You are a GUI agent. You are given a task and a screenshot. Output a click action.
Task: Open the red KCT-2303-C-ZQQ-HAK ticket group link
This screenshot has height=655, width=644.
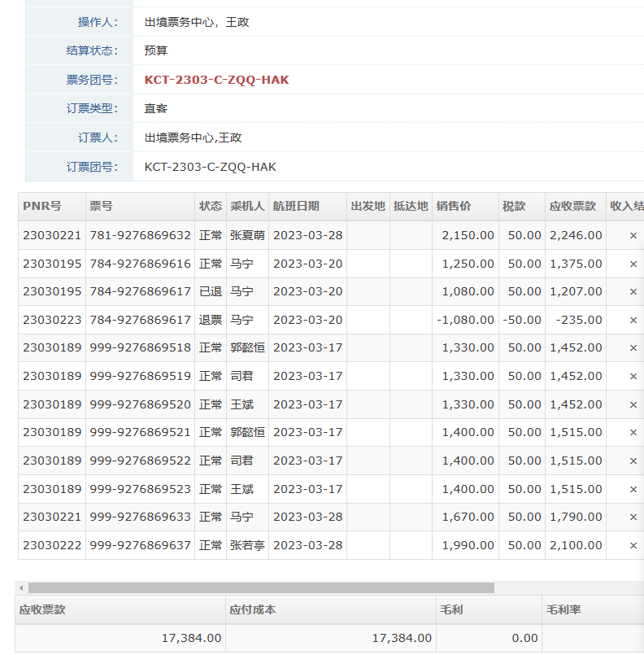[216, 80]
